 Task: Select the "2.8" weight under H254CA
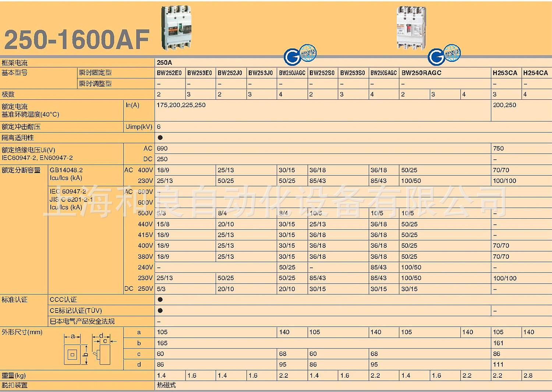528,375
